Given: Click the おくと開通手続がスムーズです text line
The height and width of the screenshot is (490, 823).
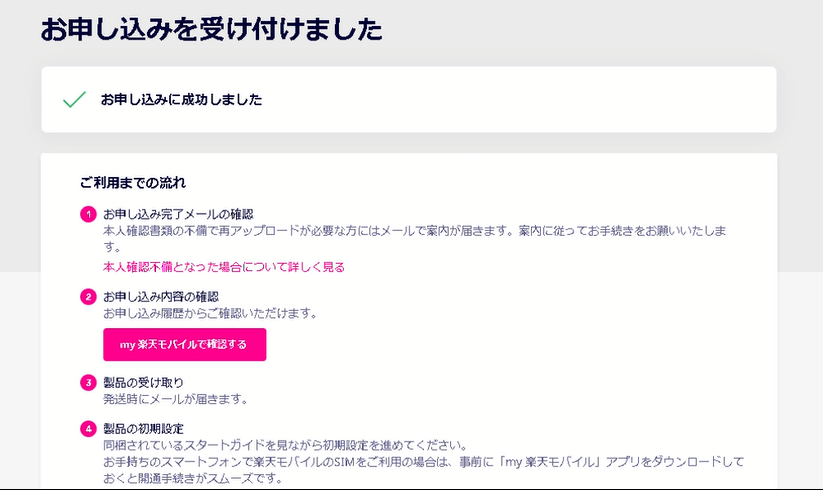Looking at the screenshot, I should point(192,478).
